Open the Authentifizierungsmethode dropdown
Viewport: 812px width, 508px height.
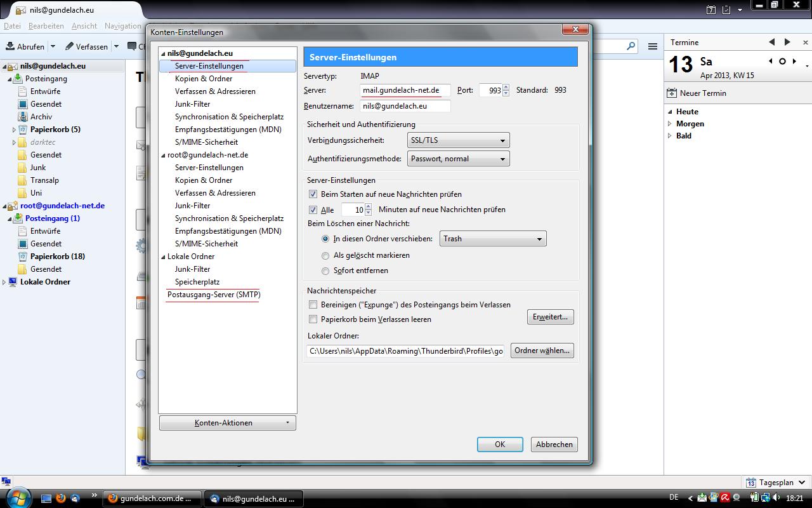coord(458,159)
